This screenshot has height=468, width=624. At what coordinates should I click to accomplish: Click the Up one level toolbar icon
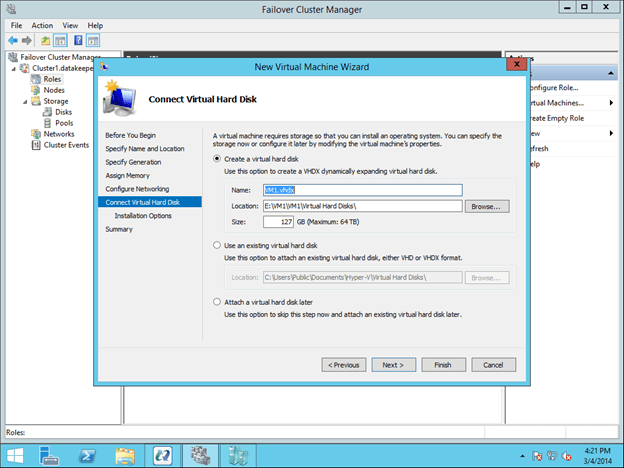tap(45, 39)
